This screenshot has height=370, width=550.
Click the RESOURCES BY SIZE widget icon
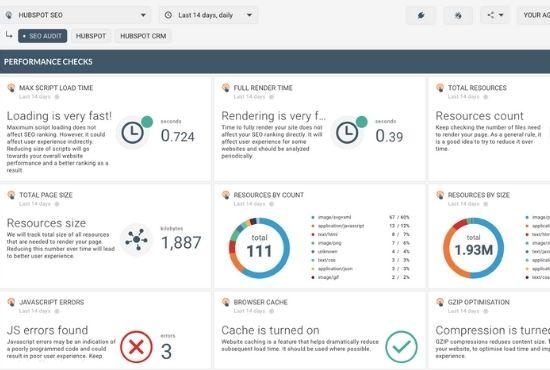click(x=440, y=195)
